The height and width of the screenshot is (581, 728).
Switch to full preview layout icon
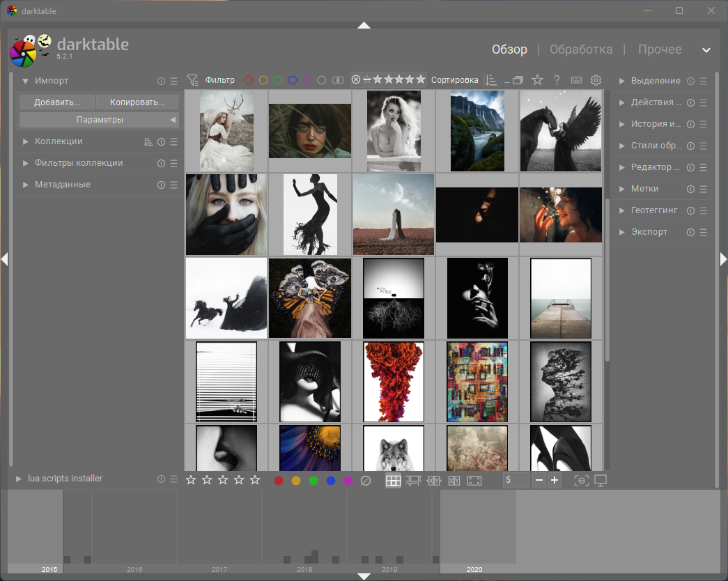pyautogui.click(x=474, y=481)
